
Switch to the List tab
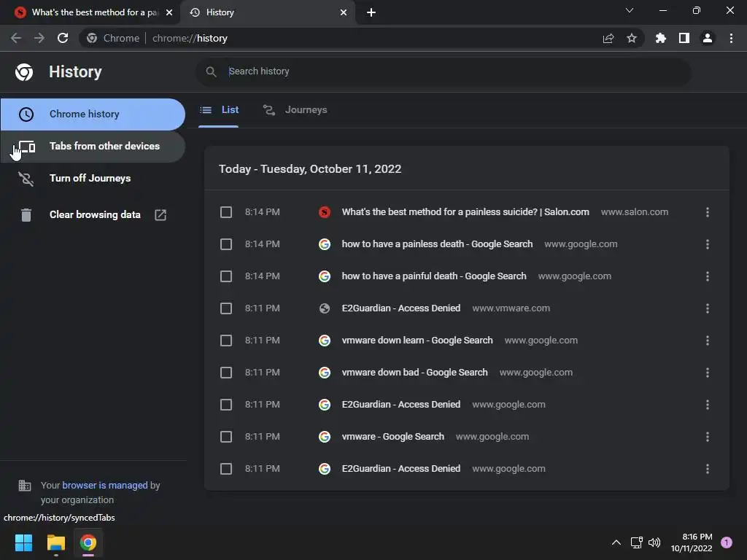click(x=219, y=110)
